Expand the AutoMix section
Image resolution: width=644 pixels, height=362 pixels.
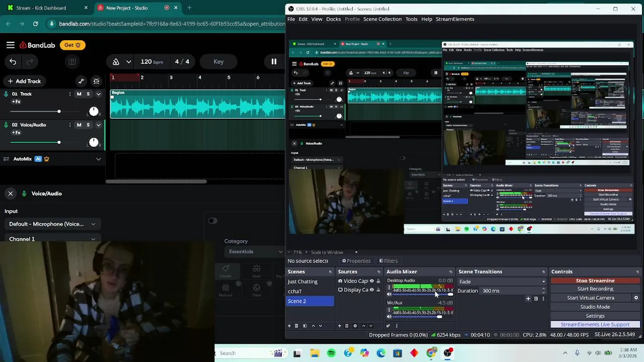pyautogui.click(x=99, y=159)
